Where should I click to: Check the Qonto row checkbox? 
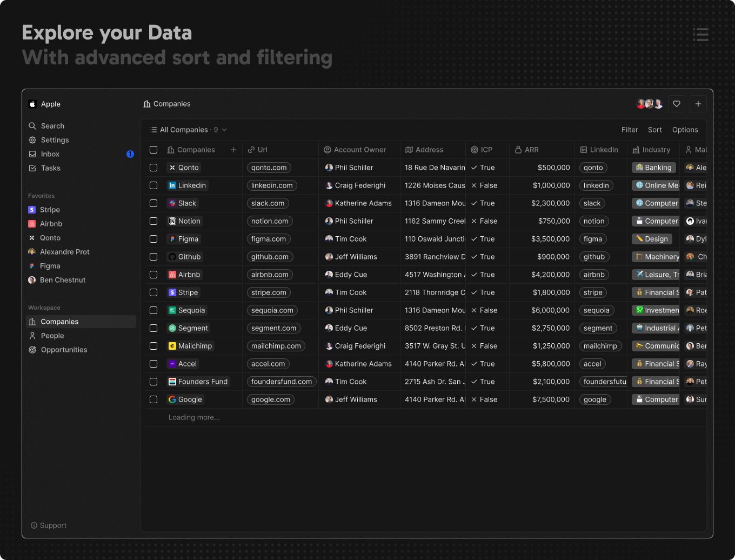click(x=153, y=168)
